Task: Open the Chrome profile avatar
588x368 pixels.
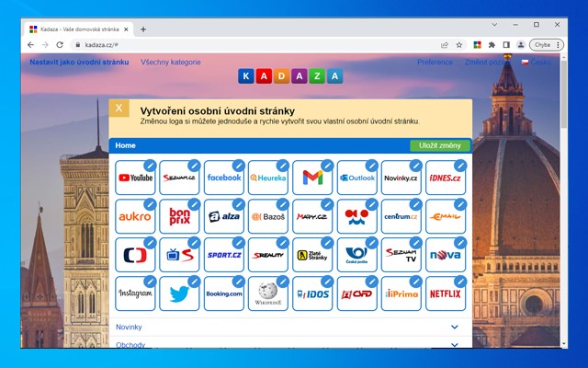Action: [x=521, y=45]
